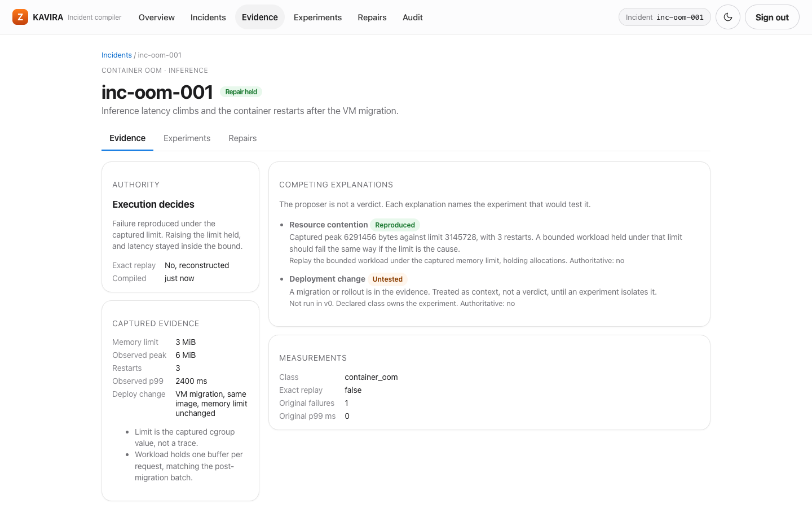
Task: Click the Incident inc-oom-001 pill
Action: (665, 17)
